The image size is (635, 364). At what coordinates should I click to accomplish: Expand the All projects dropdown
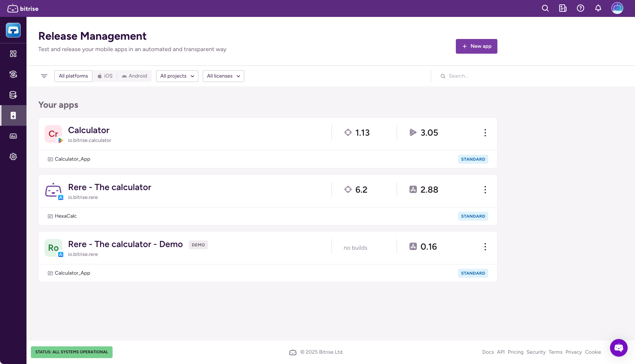177,76
